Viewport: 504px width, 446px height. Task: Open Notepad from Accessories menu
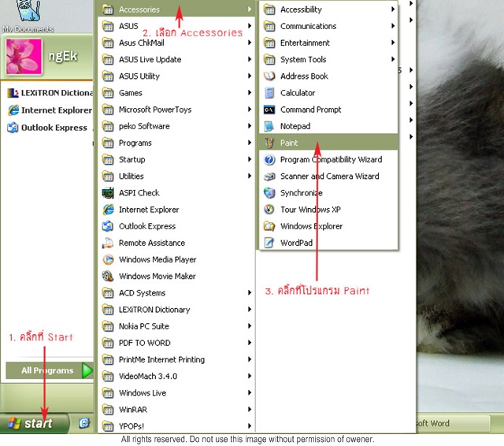328,126
